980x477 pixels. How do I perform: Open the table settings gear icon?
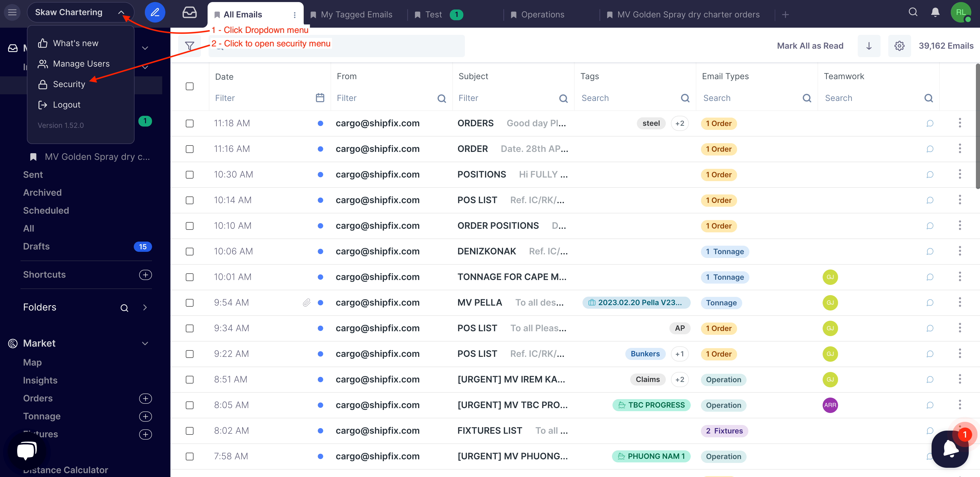pyautogui.click(x=899, y=46)
